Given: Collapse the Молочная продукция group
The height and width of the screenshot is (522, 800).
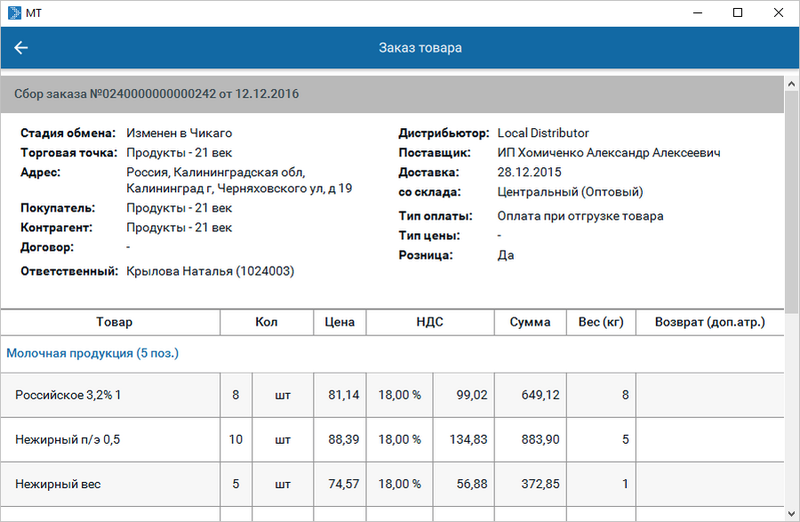Looking at the screenshot, I should (x=93, y=353).
